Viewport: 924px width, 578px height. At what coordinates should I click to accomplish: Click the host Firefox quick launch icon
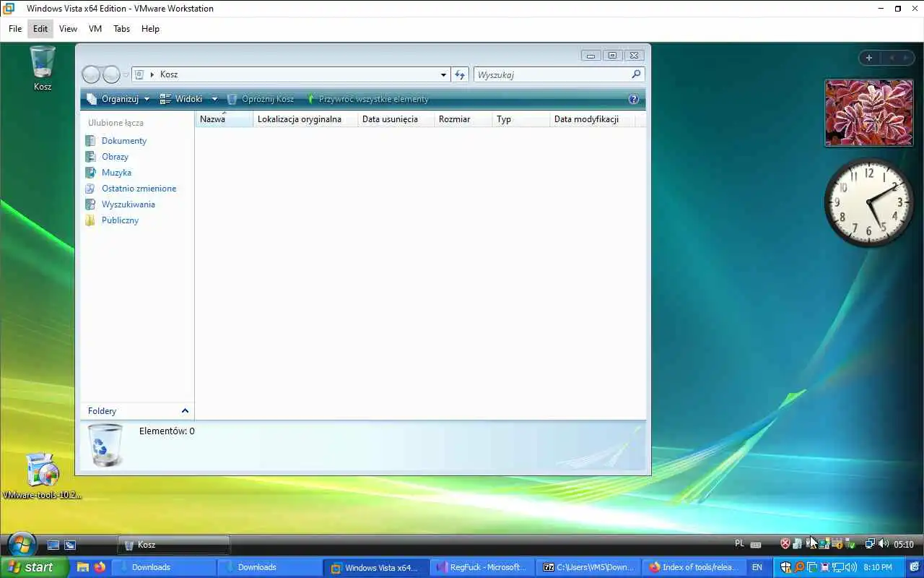[100, 567]
